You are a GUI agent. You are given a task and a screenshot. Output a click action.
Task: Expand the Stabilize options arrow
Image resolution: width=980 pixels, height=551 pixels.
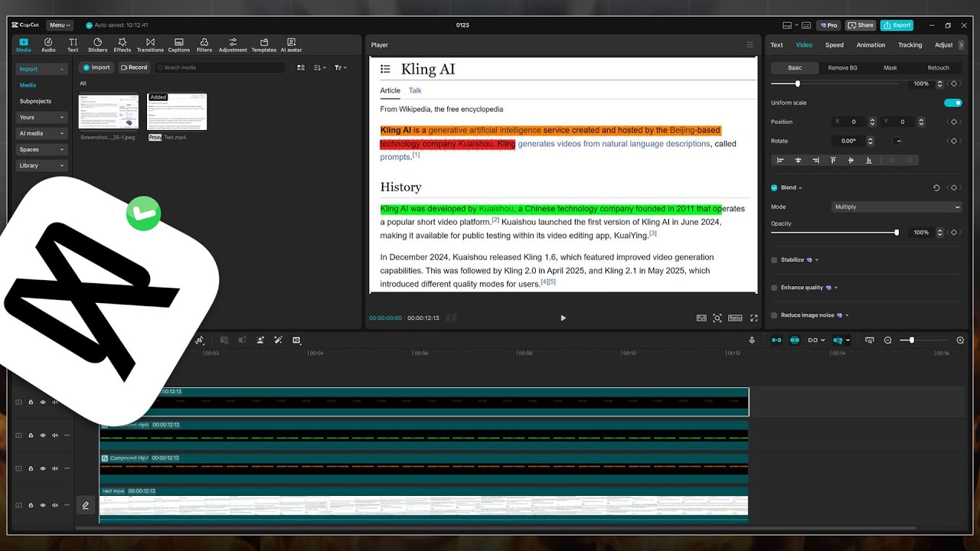point(817,260)
